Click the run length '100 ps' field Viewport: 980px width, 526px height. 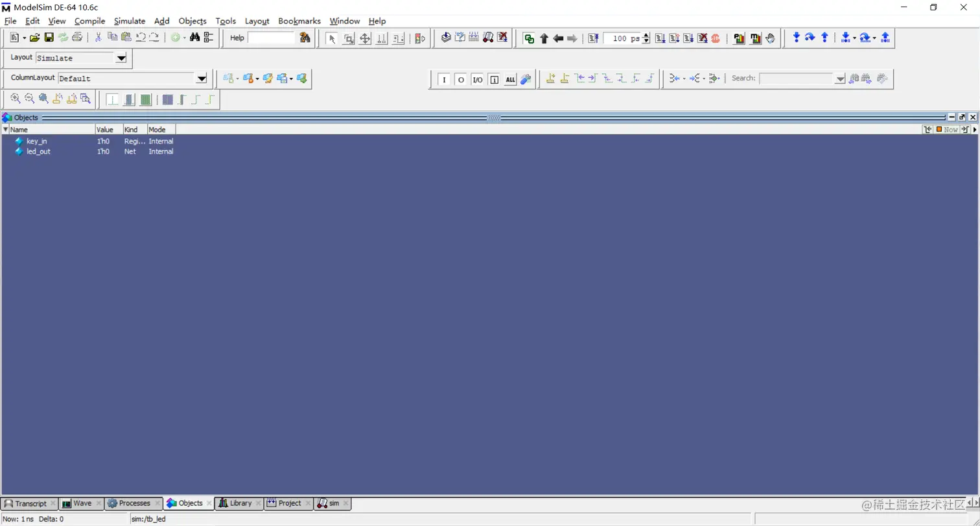pos(622,38)
